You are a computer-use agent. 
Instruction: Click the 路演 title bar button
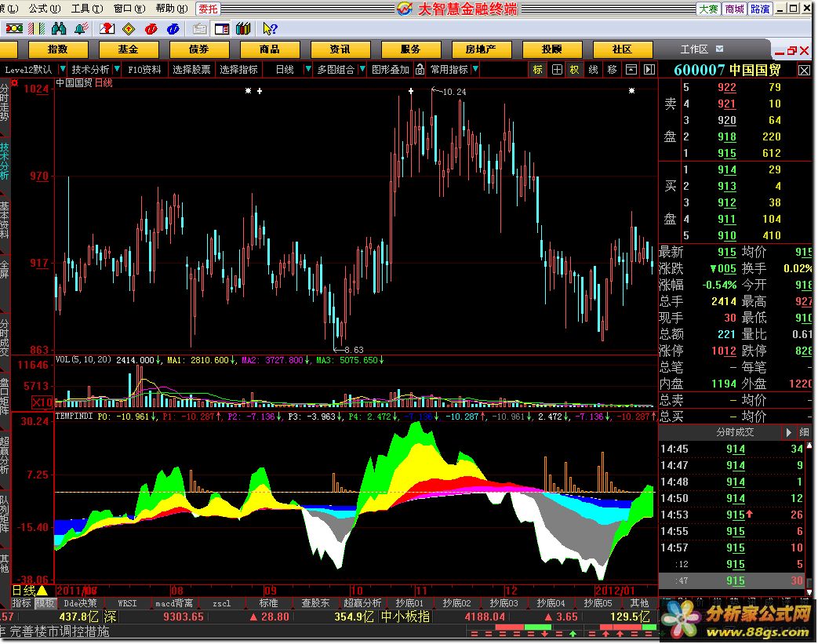tap(760, 9)
